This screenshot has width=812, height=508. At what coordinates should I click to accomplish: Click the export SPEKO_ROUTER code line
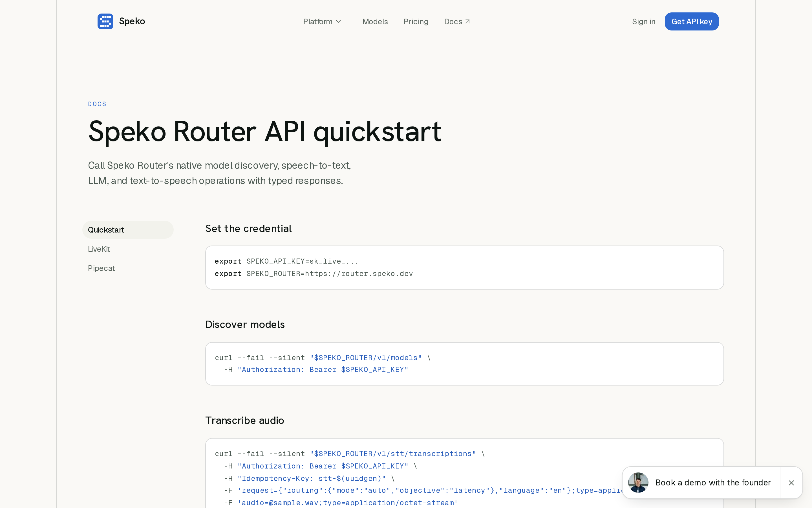pos(314,274)
